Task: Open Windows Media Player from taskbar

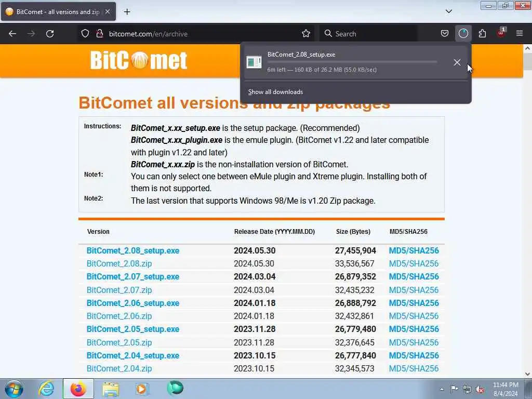Action: [141, 389]
